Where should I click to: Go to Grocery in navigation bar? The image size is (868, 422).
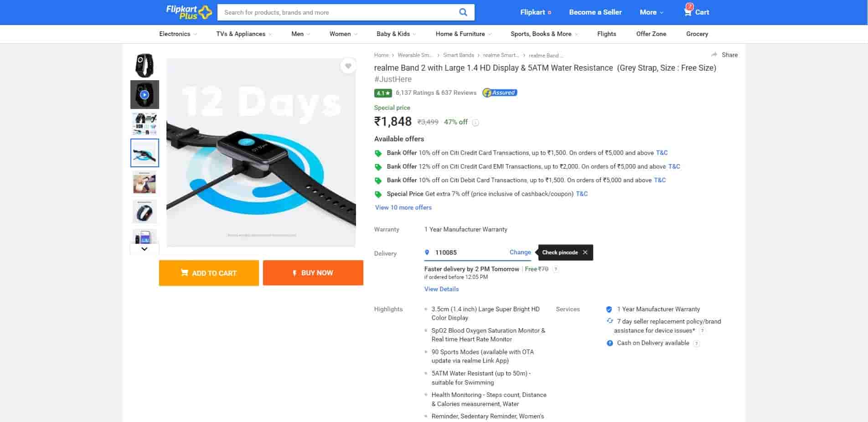(697, 34)
